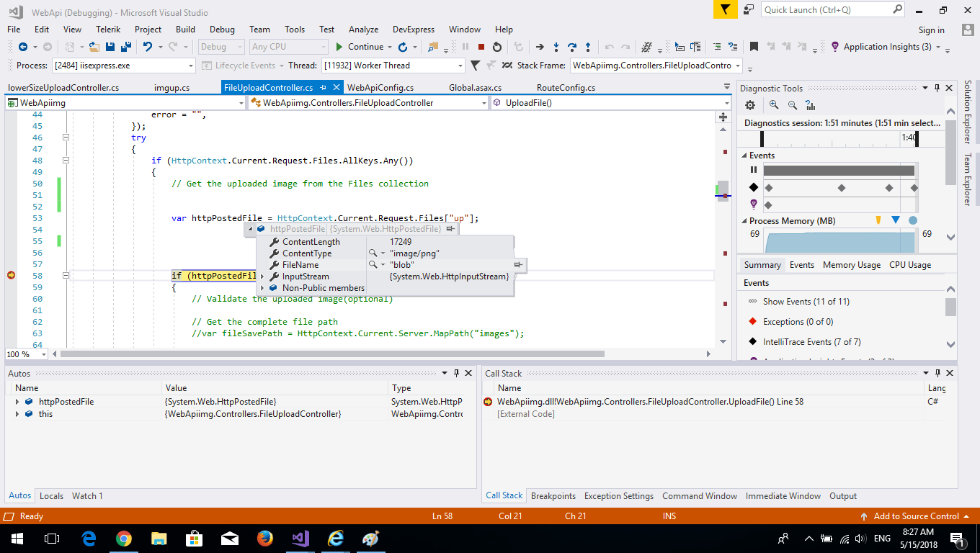Click Show Events (11 of 11) link

click(x=806, y=302)
